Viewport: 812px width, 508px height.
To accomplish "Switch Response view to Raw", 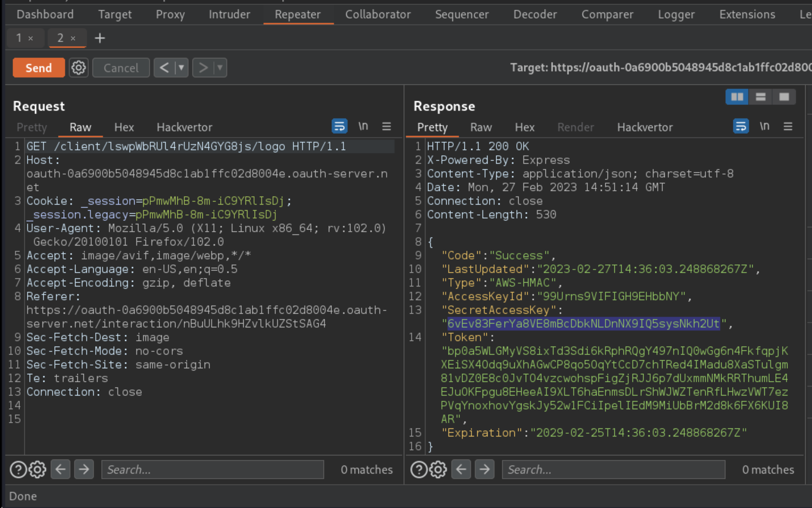I will pyautogui.click(x=481, y=127).
